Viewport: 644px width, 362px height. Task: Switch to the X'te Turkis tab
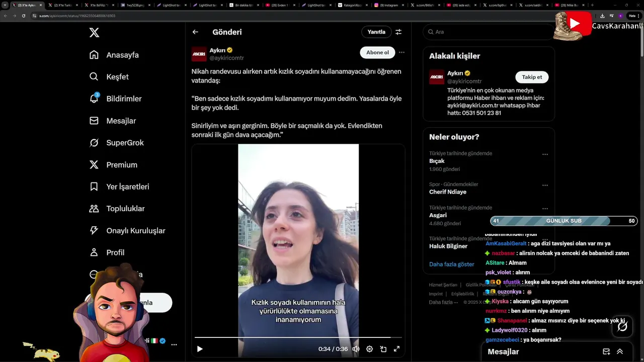pos(62,5)
